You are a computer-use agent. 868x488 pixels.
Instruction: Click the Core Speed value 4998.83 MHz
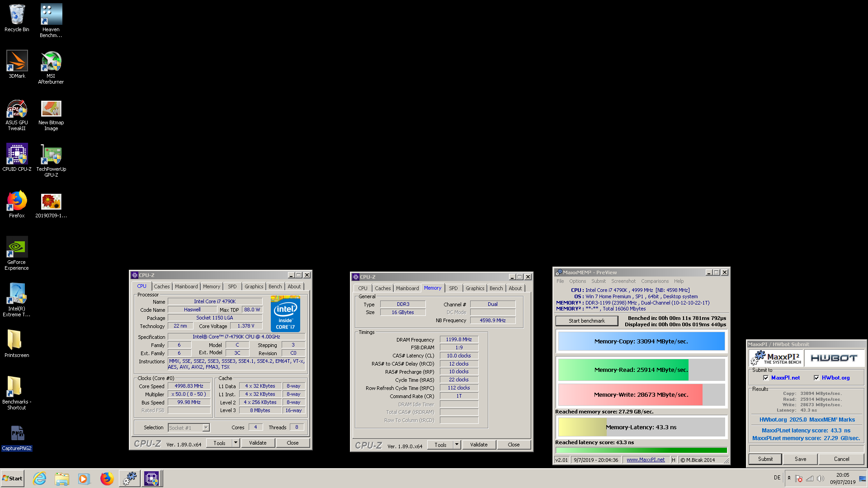(x=189, y=386)
